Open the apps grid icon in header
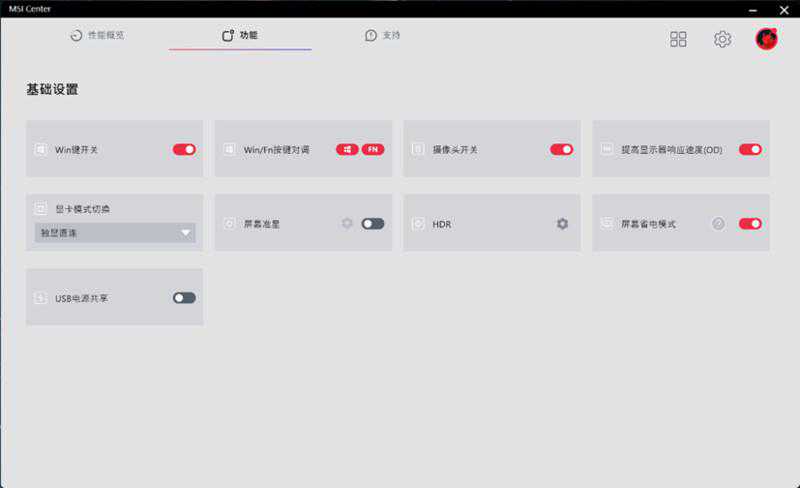 678,39
